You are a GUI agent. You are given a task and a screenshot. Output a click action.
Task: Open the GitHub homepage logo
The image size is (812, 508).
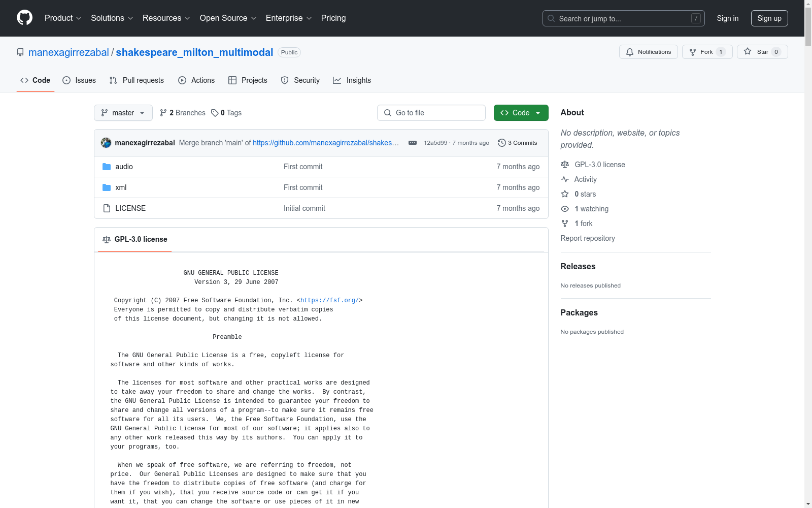(24, 18)
